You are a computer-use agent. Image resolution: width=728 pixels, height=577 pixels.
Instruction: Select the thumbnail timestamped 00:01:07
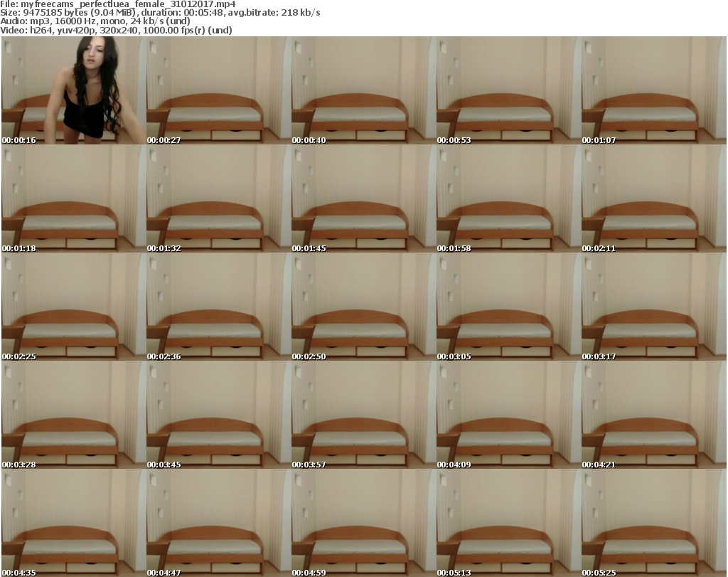point(654,90)
